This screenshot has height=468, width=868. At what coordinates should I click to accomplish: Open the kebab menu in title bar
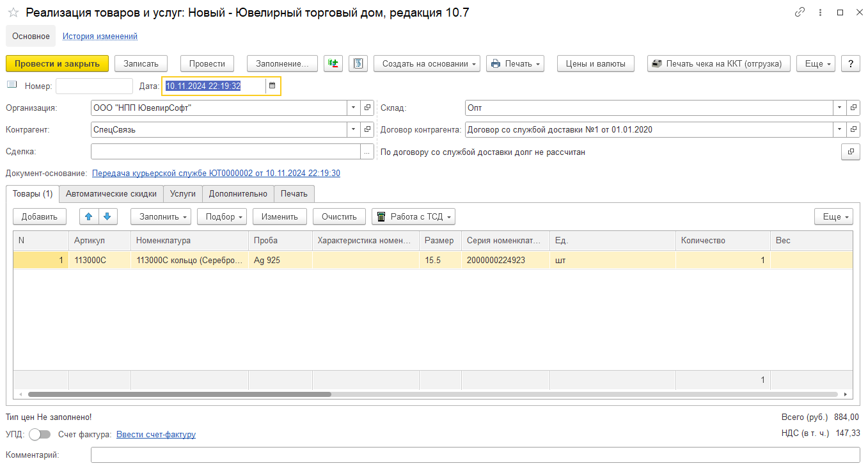[x=820, y=12]
